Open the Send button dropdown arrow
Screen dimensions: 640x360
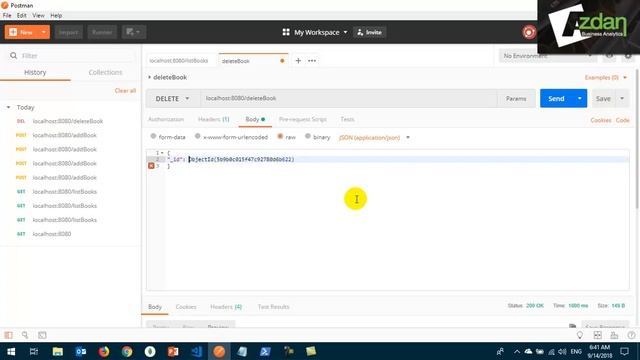pyautogui.click(x=580, y=98)
